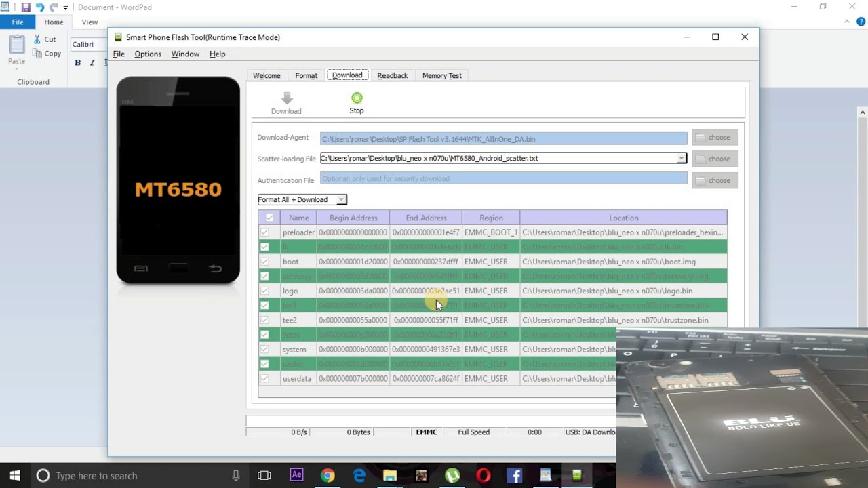Open Opera browser from the taskbar

coord(484,476)
